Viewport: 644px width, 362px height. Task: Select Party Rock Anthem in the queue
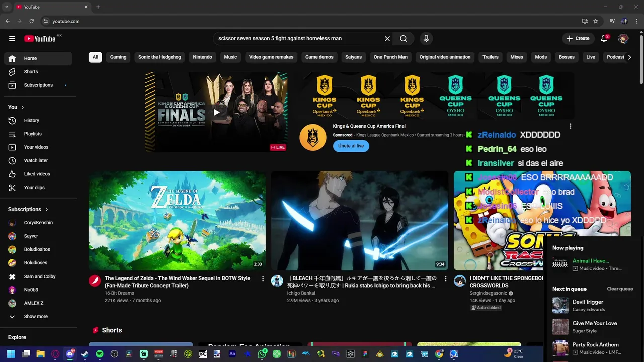click(x=594, y=348)
